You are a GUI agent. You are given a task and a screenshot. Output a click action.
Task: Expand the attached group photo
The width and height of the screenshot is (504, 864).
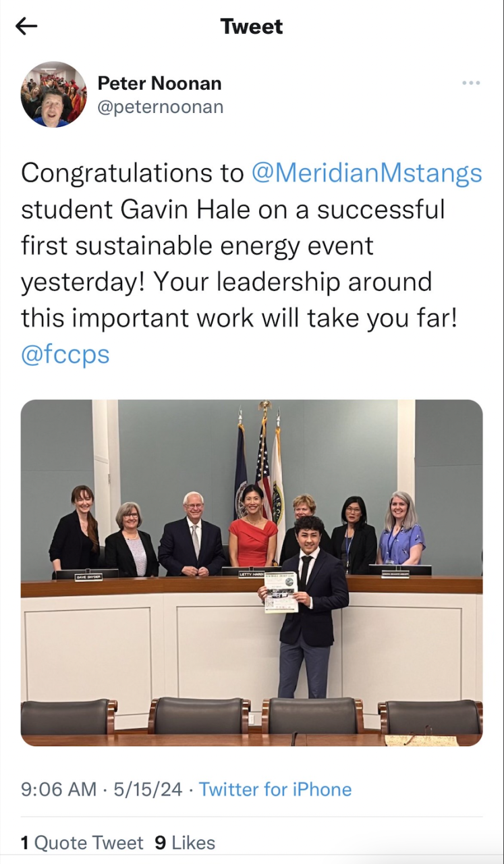[252, 572]
